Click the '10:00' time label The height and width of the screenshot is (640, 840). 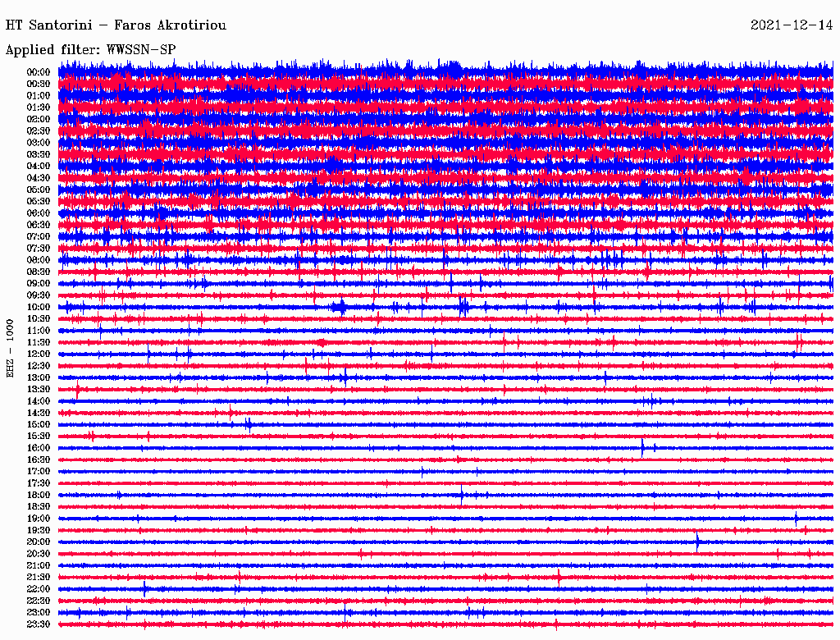(x=39, y=307)
